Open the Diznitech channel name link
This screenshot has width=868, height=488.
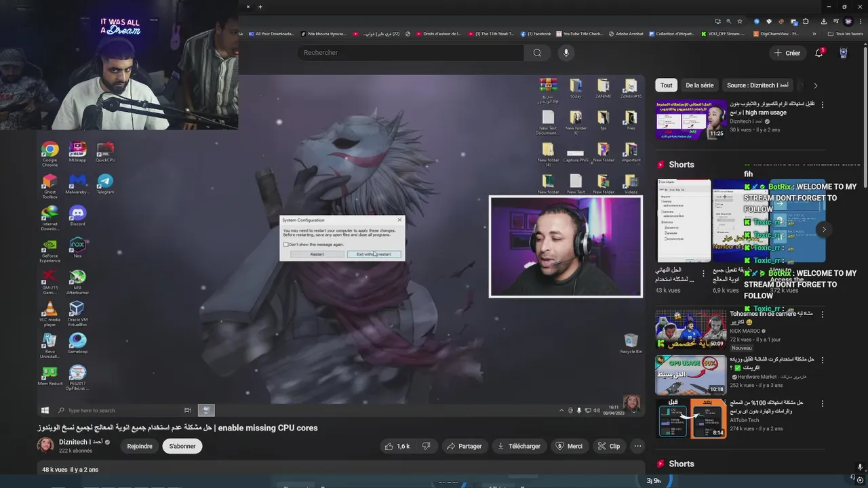[80, 442]
